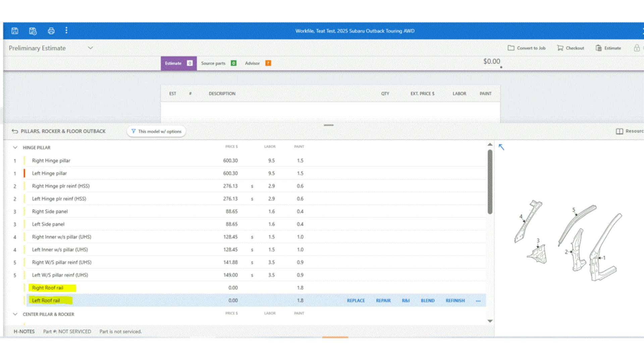Click the Checkout cart icon

coord(560,48)
